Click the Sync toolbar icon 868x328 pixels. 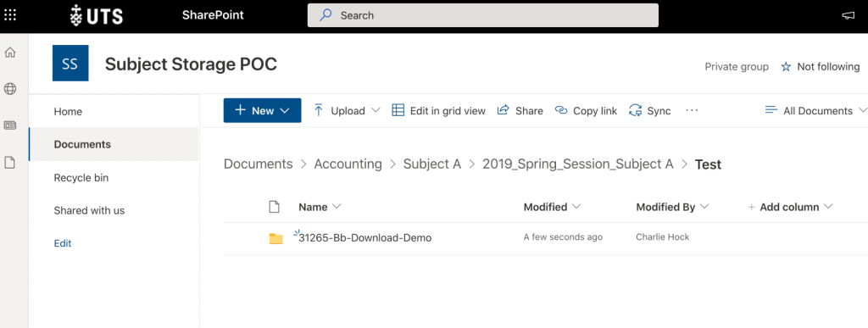click(635, 111)
